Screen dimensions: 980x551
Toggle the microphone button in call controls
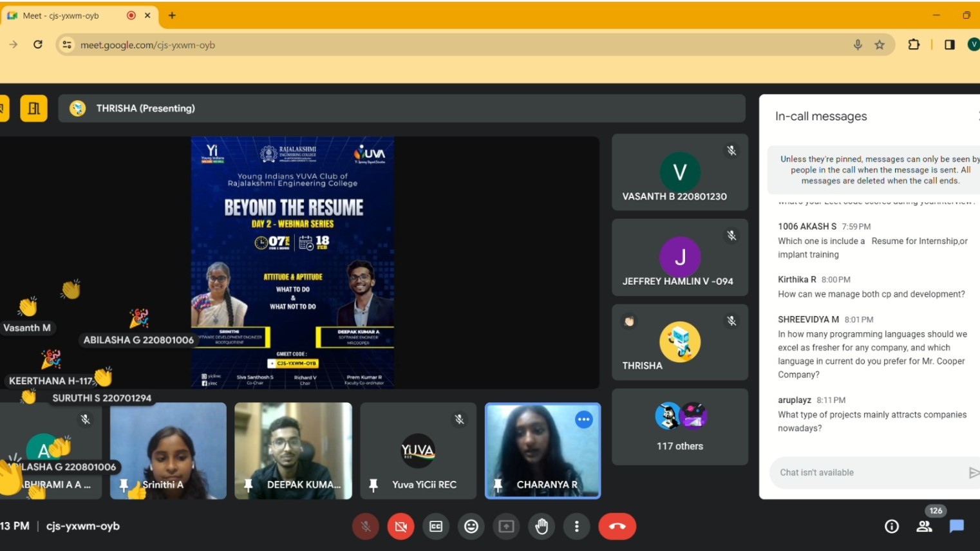pyautogui.click(x=365, y=527)
